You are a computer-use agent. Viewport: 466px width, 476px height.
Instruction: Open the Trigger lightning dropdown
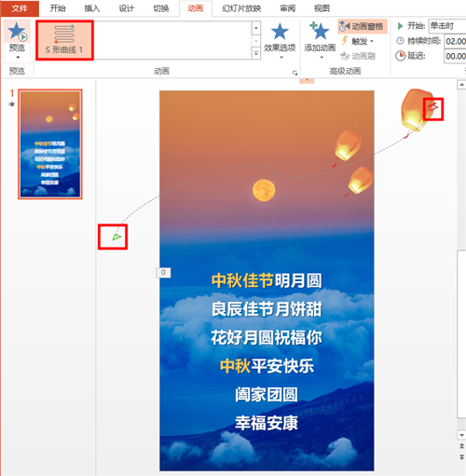pyautogui.click(x=358, y=41)
